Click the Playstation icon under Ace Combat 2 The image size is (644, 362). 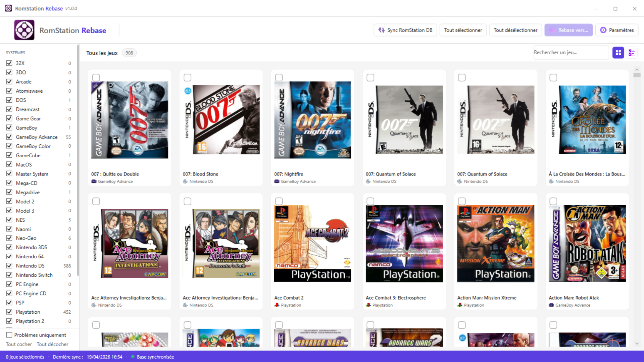(x=277, y=305)
